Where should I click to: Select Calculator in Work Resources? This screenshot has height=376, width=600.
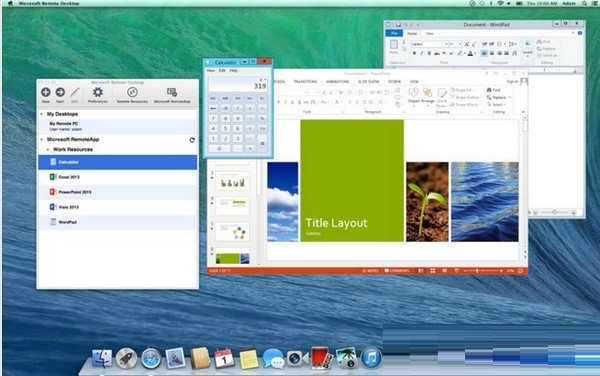click(x=117, y=162)
